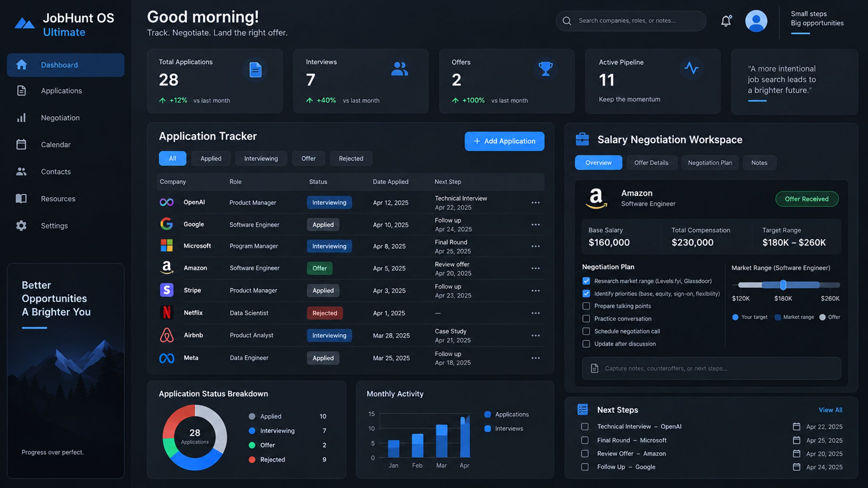Click the Stripe company logo
Screen dimensions: 868x488
coord(166,290)
